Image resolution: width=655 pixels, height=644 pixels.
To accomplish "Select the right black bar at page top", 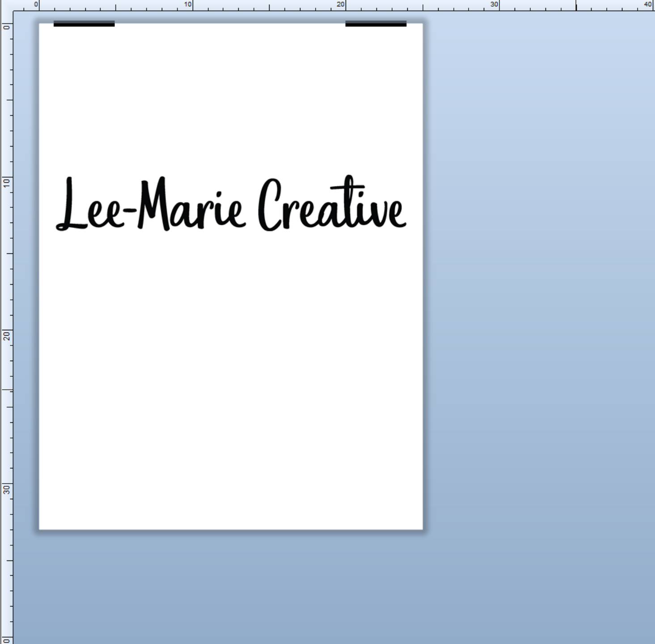I will coord(376,24).
